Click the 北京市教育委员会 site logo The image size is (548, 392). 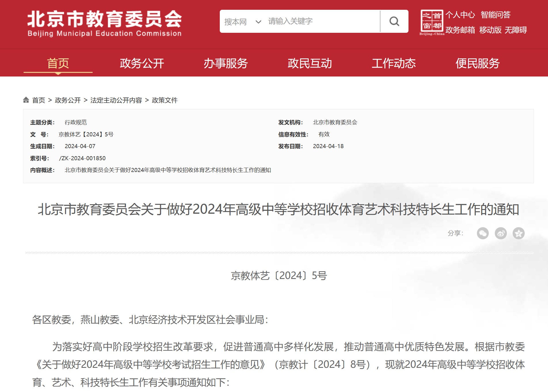[105, 24]
